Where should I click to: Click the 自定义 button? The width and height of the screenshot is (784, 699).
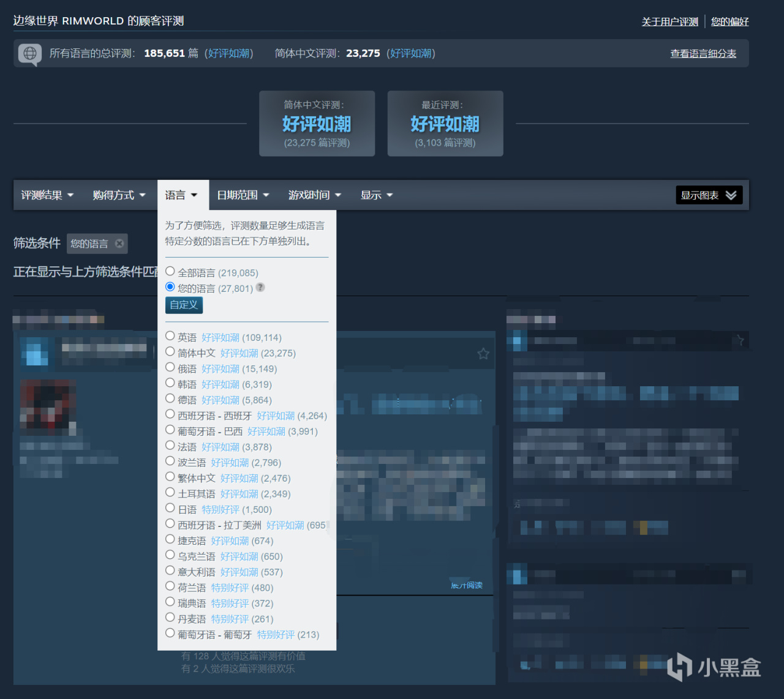point(184,305)
